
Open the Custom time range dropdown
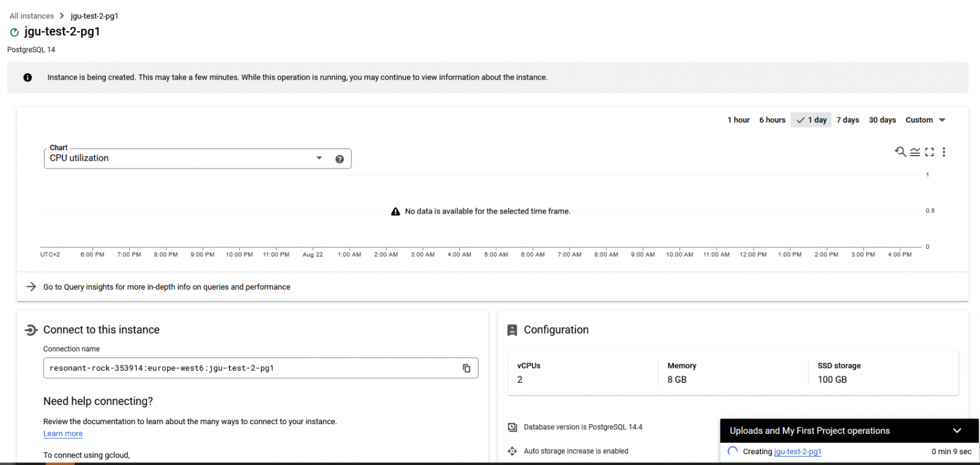925,120
